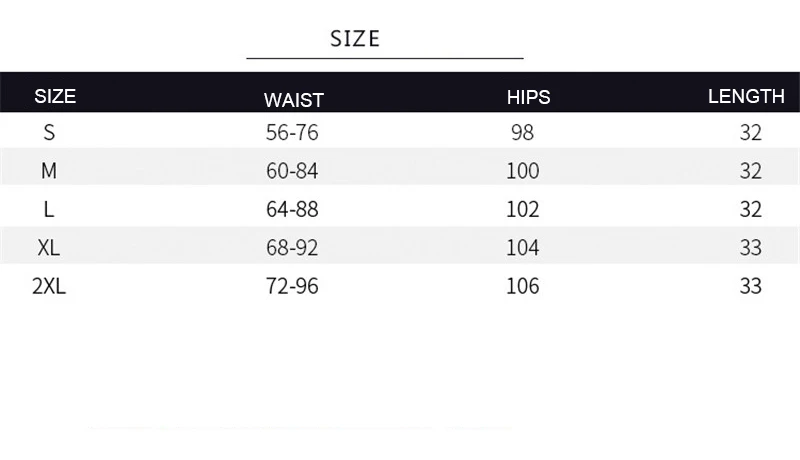Click hips value 100
Viewport: 800px width, 460px height.
pos(522,170)
